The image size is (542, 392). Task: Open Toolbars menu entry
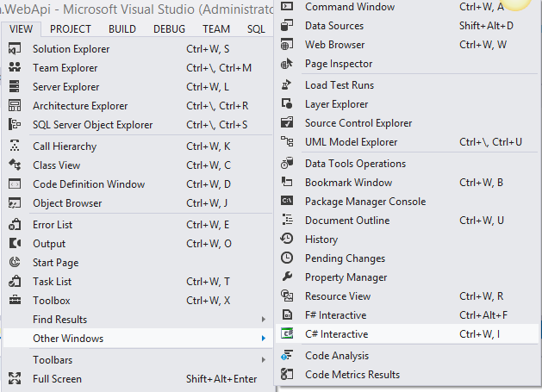(138, 360)
